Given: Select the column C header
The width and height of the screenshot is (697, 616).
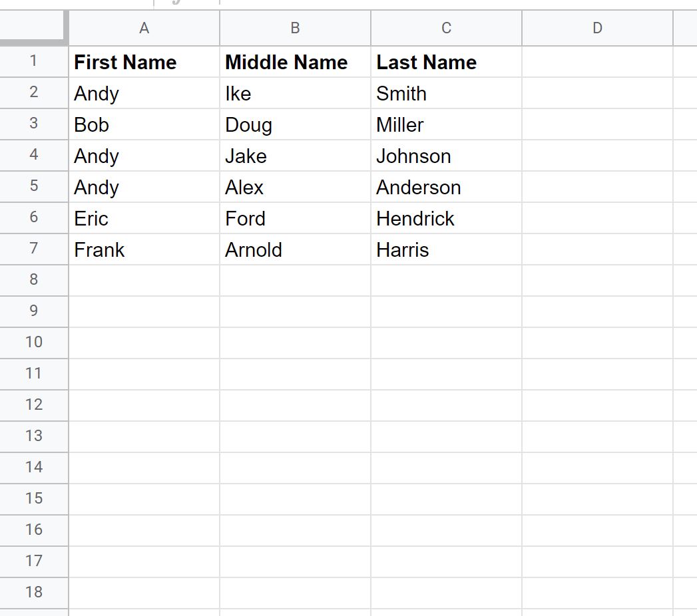Looking at the screenshot, I should (x=446, y=28).
